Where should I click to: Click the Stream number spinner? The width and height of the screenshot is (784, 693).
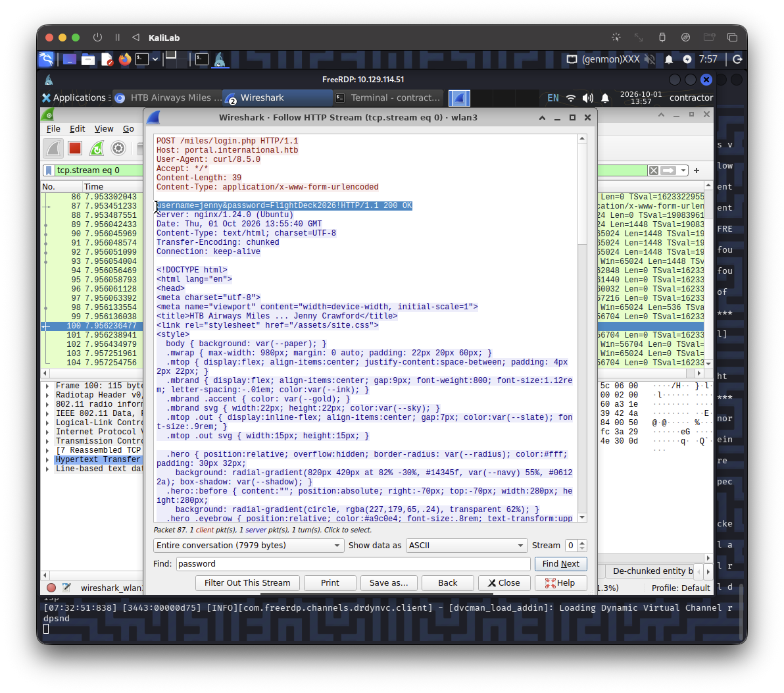pos(575,546)
